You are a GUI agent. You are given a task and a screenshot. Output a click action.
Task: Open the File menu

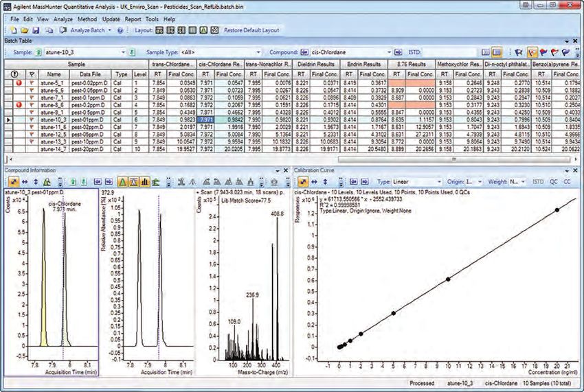[14, 19]
